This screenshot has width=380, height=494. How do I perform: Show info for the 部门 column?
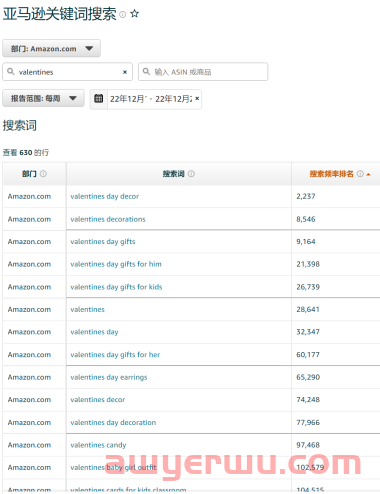43,174
